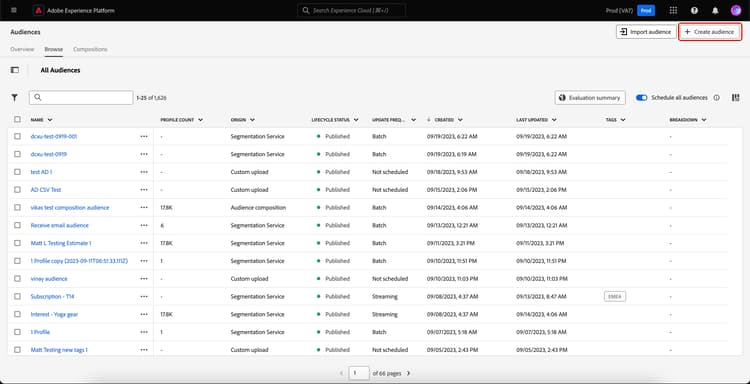Switch to the Overview tab
The image size is (750, 384).
click(x=22, y=49)
